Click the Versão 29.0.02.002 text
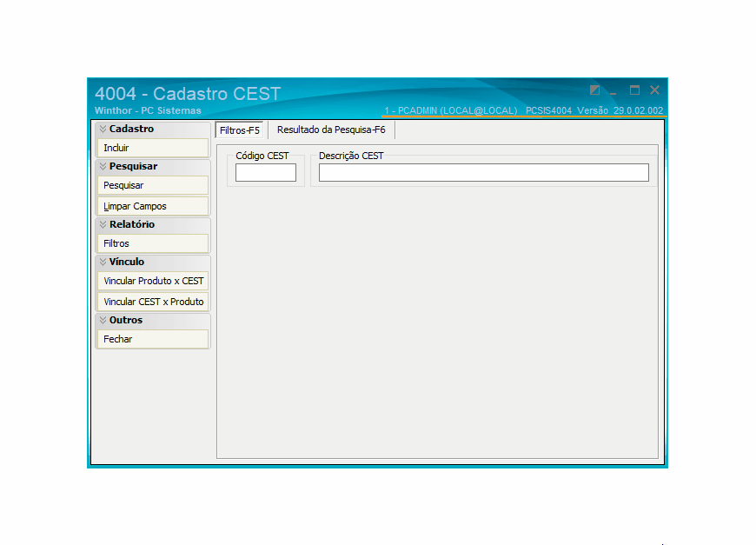 pos(620,110)
